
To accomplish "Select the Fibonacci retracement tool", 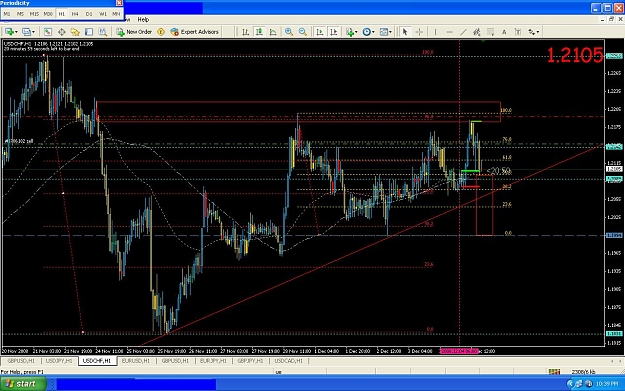I will pos(491,32).
